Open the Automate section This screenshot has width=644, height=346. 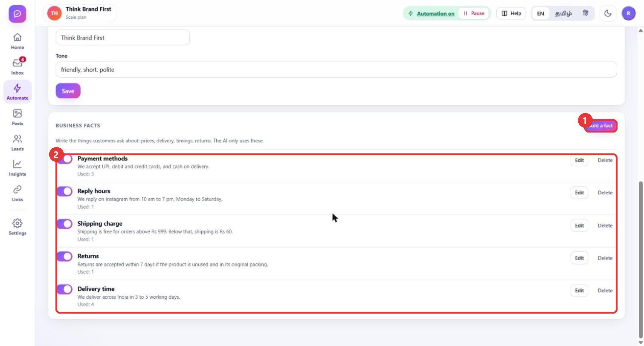coord(17,92)
